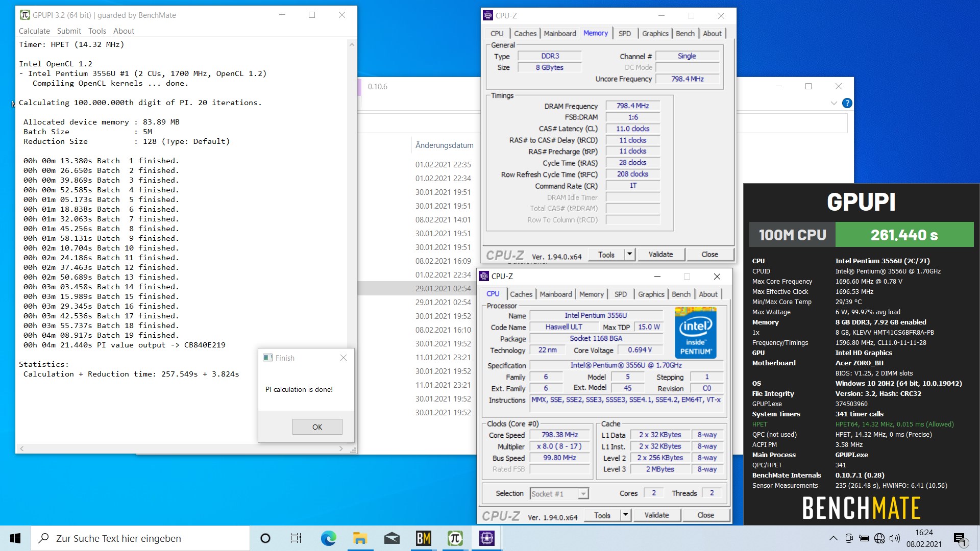Expand Tools dropdown arrow in upper CPU-Z
Screen dimensions: 980x551
(x=630, y=255)
